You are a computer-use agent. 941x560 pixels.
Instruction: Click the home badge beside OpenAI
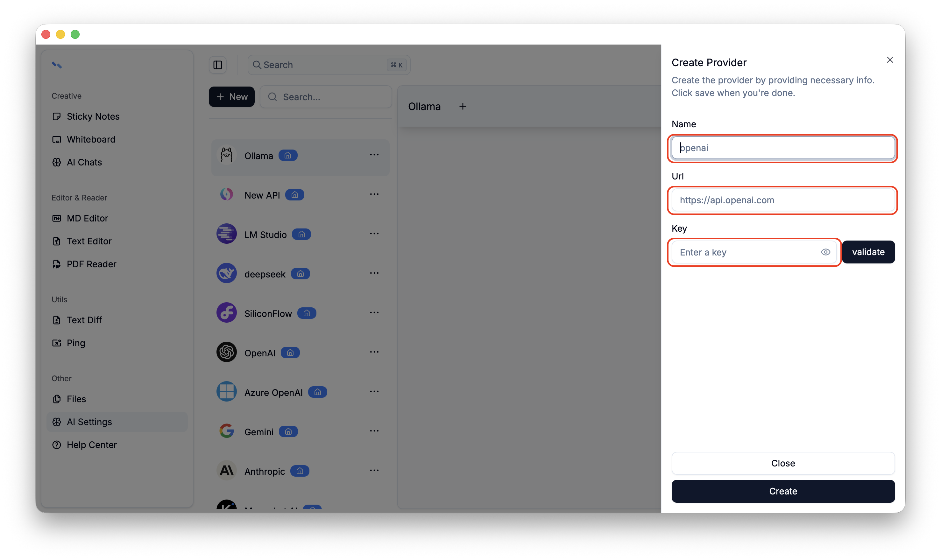(290, 353)
